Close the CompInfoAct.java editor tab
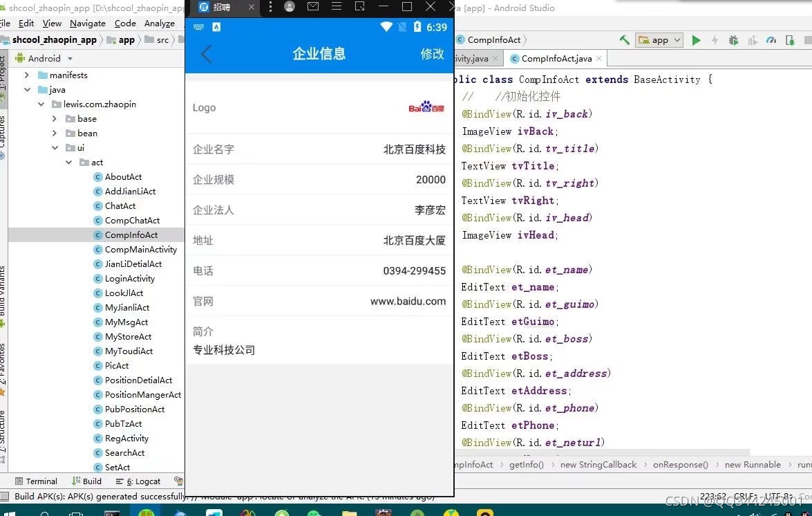The height and width of the screenshot is (516, 812). coord(598,59)
